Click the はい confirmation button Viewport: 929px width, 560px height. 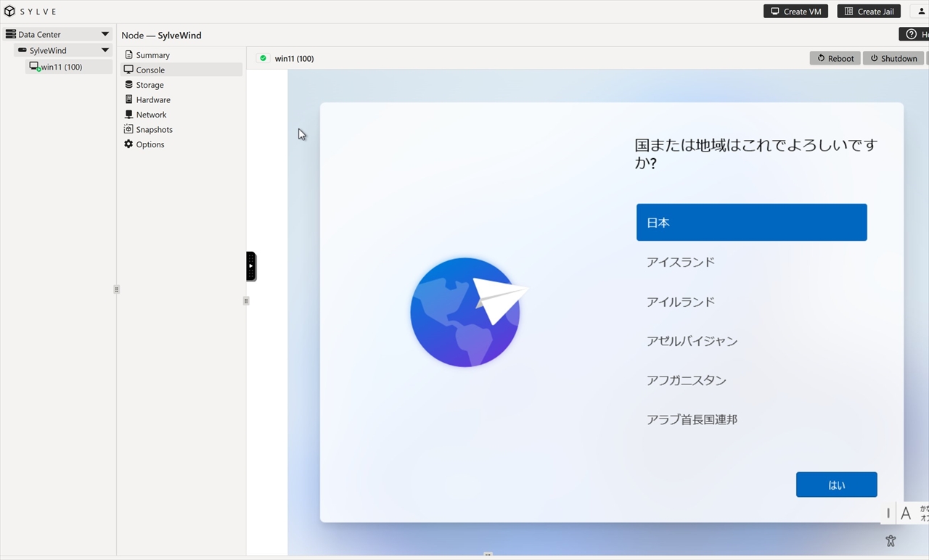click(x=836, y=485)
